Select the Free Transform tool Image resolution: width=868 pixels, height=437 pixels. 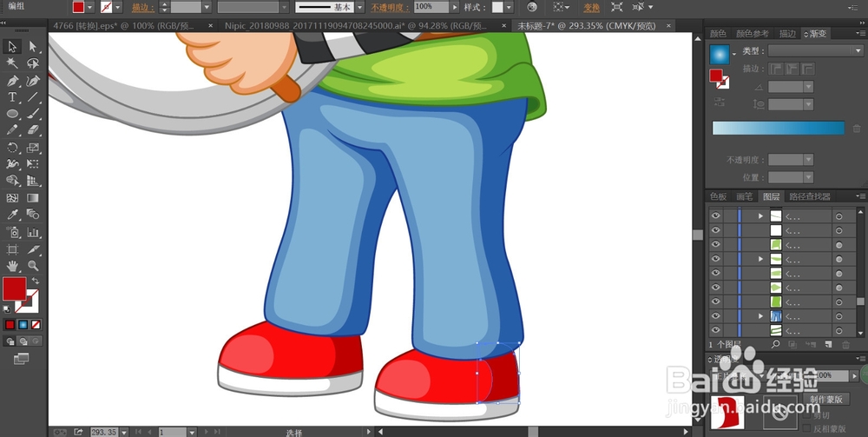(33, 164)
